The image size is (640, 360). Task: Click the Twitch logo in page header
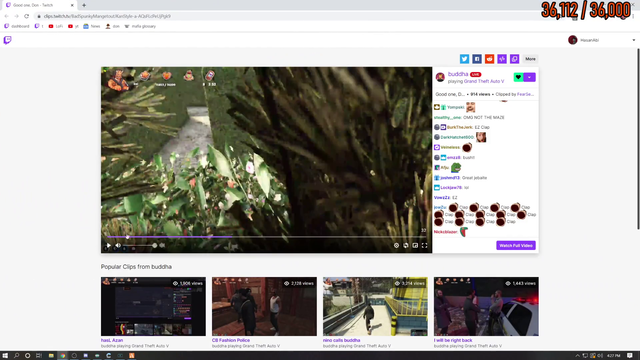tap(7, 40)
